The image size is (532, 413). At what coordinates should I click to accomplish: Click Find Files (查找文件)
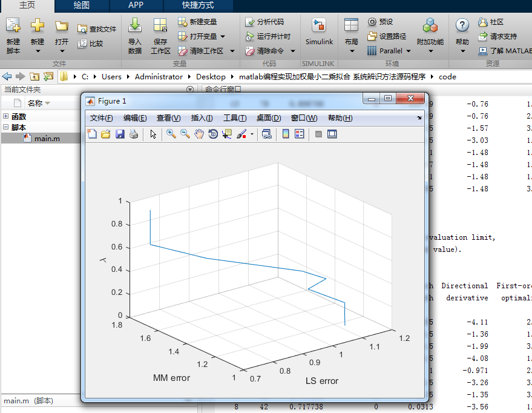[97, 29]
